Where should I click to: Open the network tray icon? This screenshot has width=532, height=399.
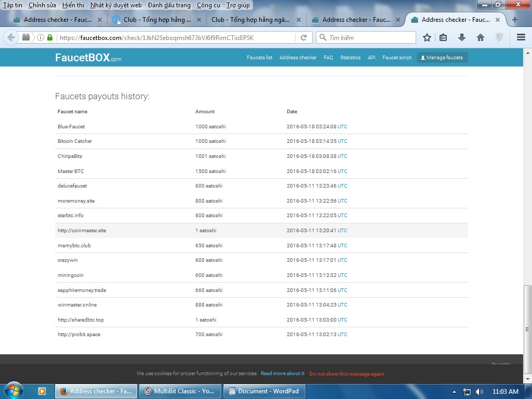[x=467, y=392]
